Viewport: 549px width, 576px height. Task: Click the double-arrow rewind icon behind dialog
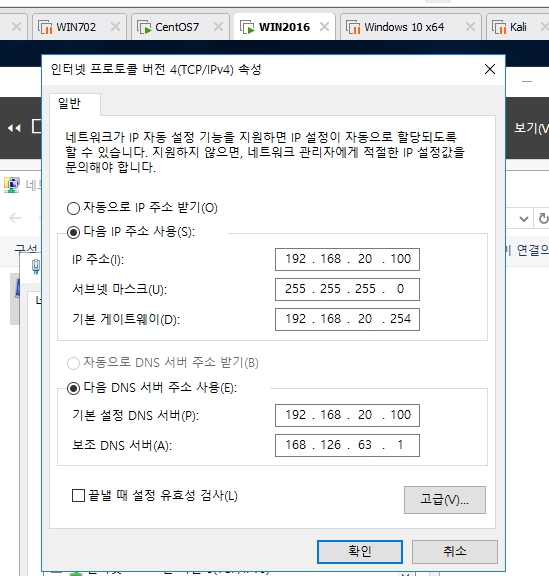point(14,128)
